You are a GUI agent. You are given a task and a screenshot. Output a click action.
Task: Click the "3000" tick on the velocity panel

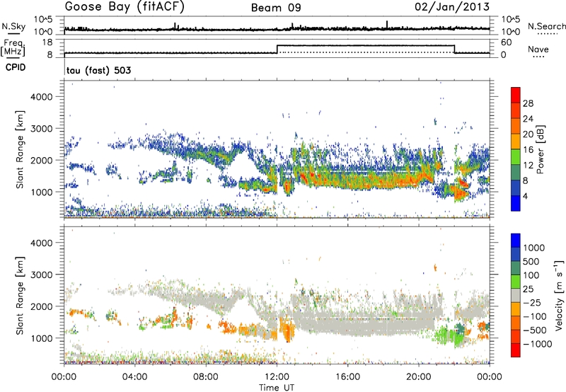point(42,275)
